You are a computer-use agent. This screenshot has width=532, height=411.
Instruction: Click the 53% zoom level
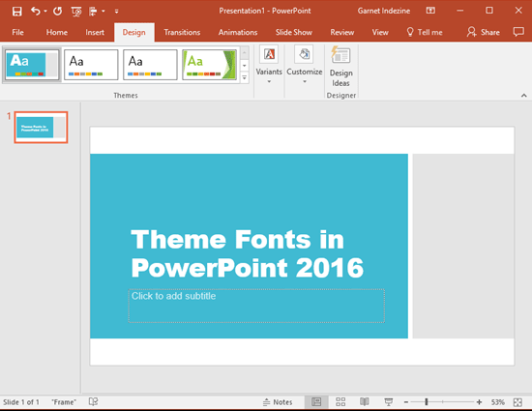[498, 402]
